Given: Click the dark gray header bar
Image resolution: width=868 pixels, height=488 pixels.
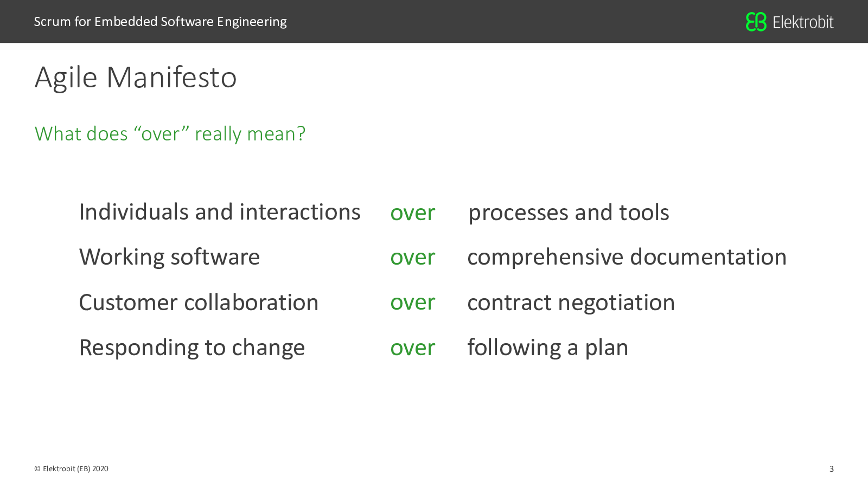Looking at the screenshot, I should (434, 21).
